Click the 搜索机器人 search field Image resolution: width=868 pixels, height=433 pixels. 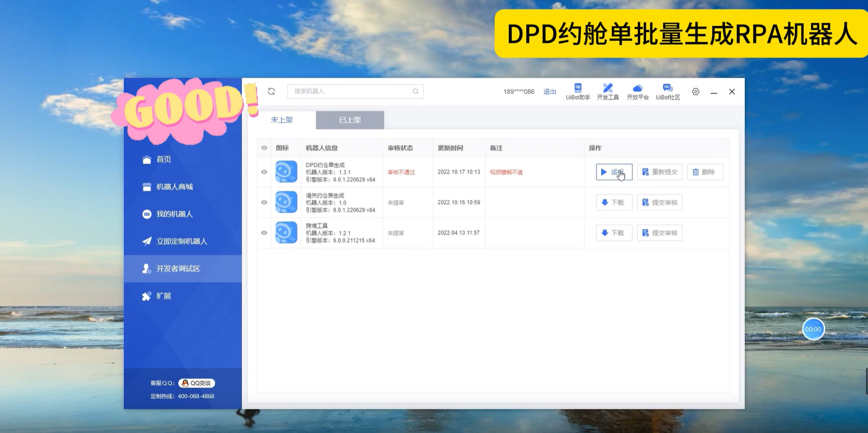[355, 91]
